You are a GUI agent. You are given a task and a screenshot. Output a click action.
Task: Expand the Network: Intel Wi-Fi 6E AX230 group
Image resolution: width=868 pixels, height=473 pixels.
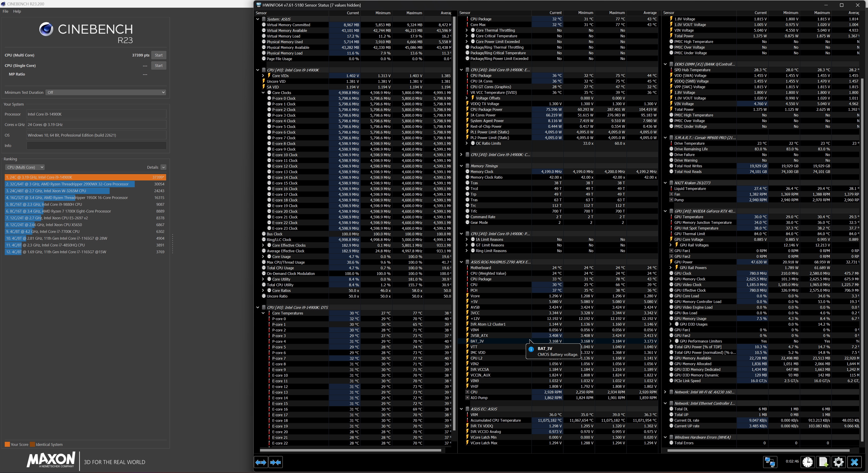665,392
